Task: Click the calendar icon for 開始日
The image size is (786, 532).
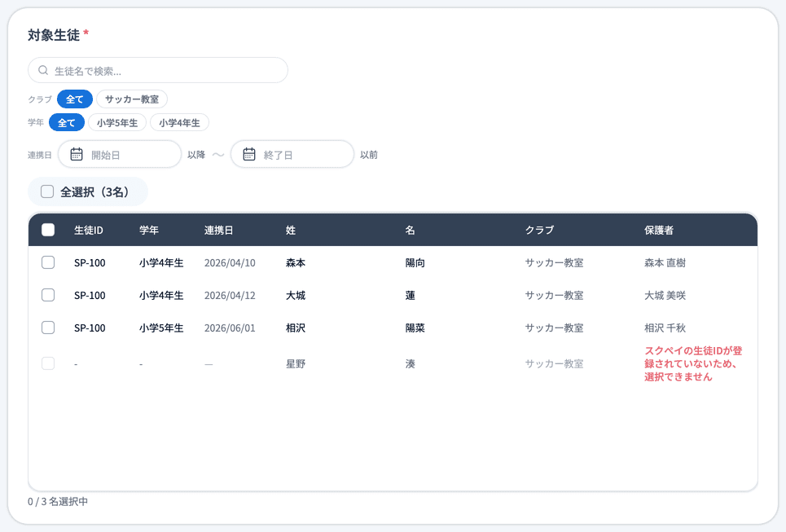Action: (x=77, y=154)
